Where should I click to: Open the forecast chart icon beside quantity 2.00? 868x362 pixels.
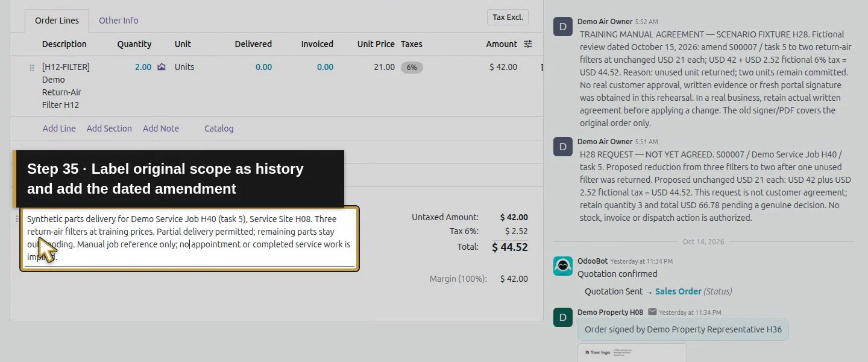(x=162, y=67)
